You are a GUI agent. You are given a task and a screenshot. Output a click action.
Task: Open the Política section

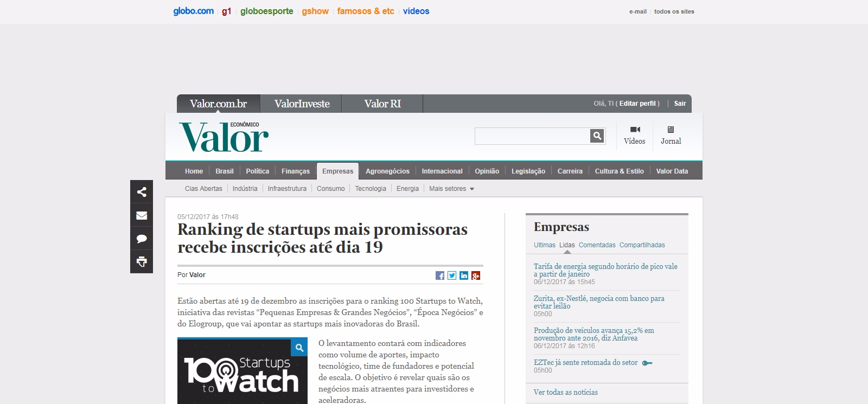258,171
